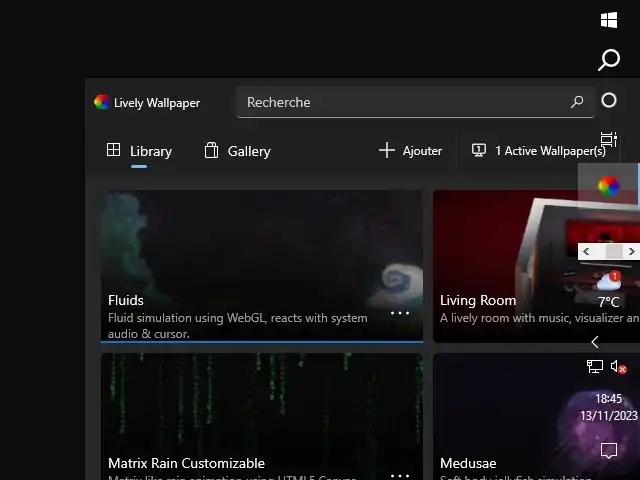Click the Living Room title text

pyautogui.click(x=478, y=300)
